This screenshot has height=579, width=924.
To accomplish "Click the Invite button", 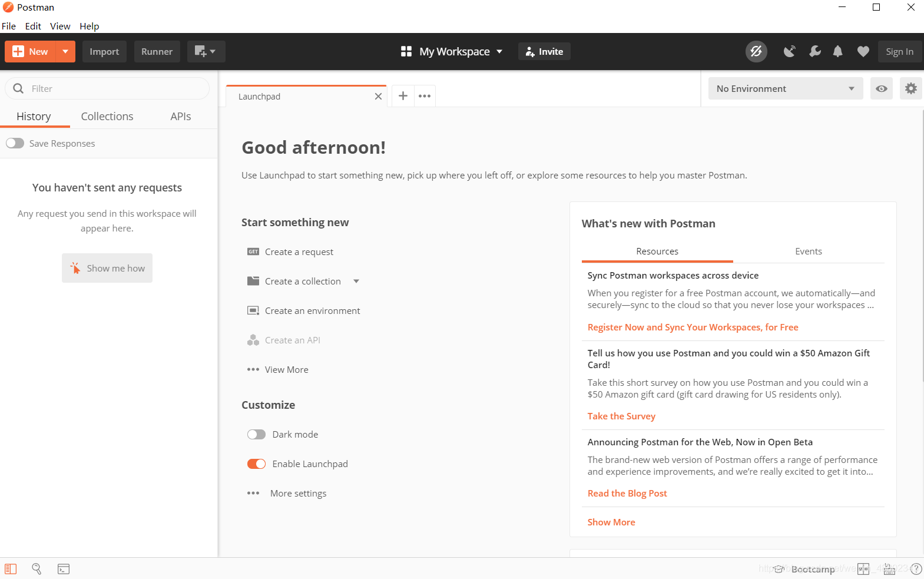I will 544,51.
